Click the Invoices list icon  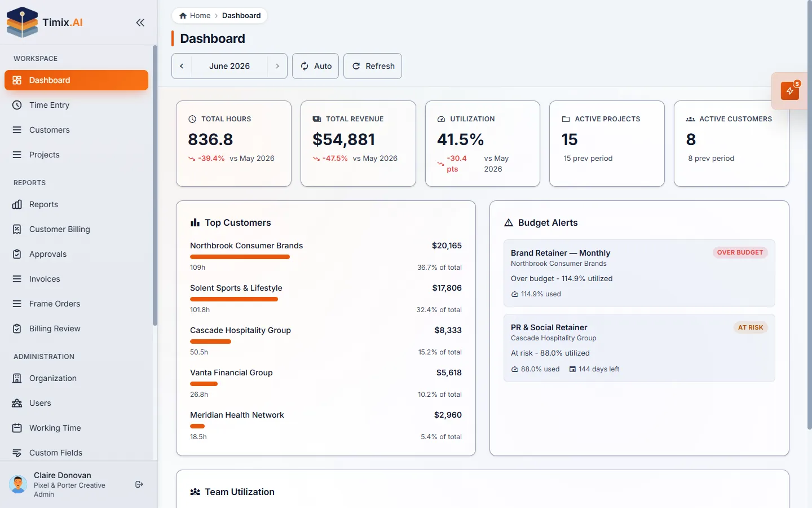17,279
